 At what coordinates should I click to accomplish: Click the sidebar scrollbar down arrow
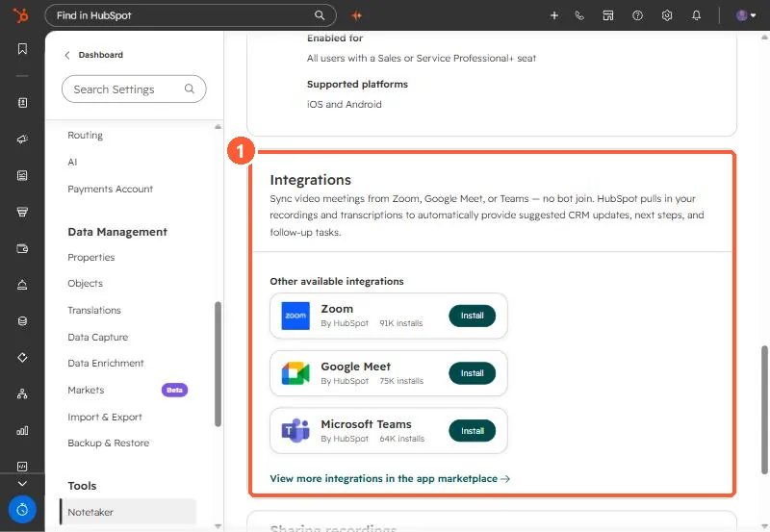click(x=218, y=526)
